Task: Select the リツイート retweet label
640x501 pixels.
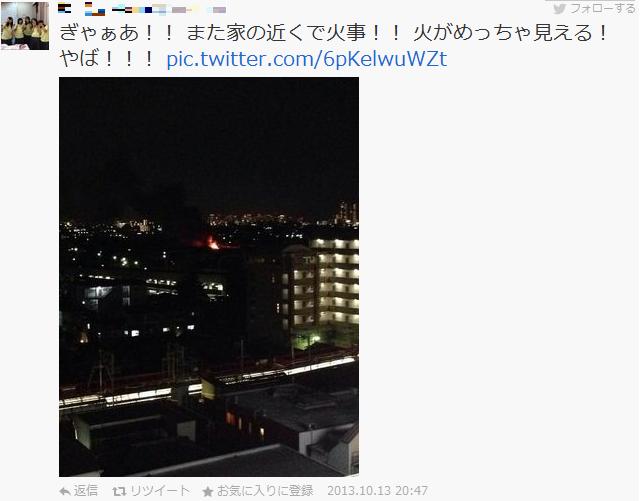Action: (160, 491)
